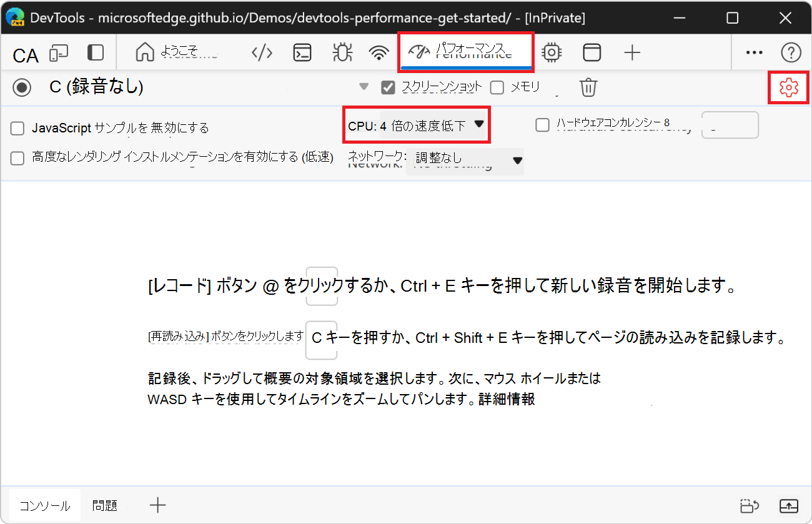Open the Memory tool (chip icon)

click(552, 53)
